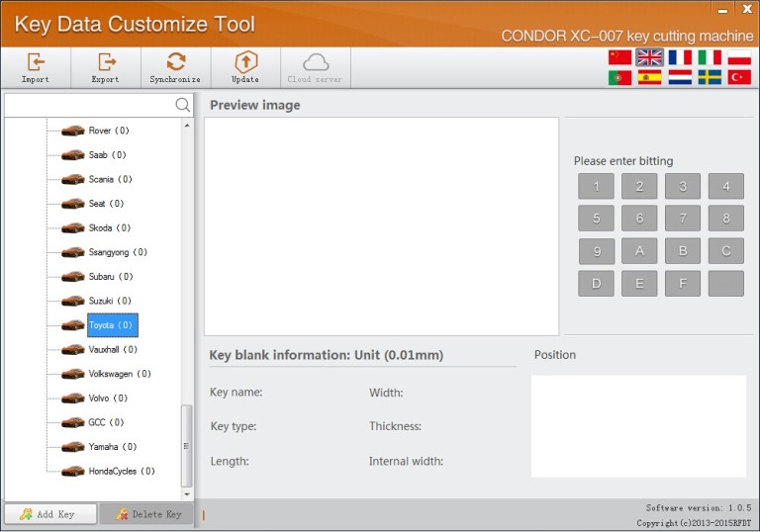This screenshot has height=532, width=760.
Task: Close the Key Data Customize Tool window
Action: click(747, 9)
